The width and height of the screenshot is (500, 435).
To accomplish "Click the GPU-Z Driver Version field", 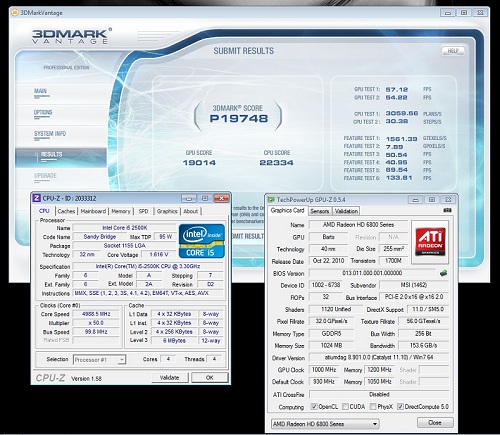I will click(x=379, y=357).
